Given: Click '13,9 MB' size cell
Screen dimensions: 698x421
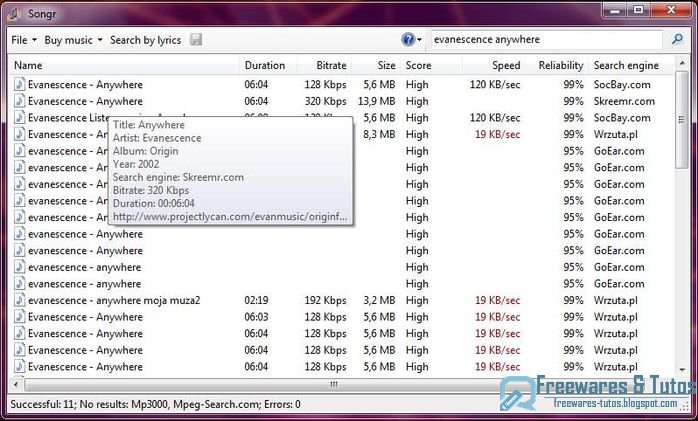Looking at the screenshot, I should point(377,101).
